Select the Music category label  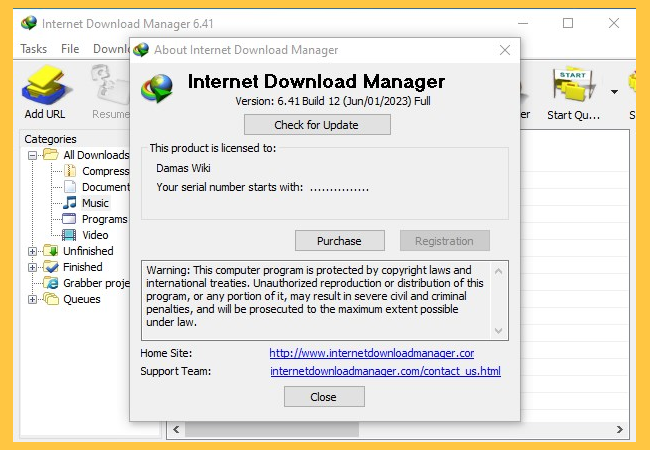click(x=95, y=203)
